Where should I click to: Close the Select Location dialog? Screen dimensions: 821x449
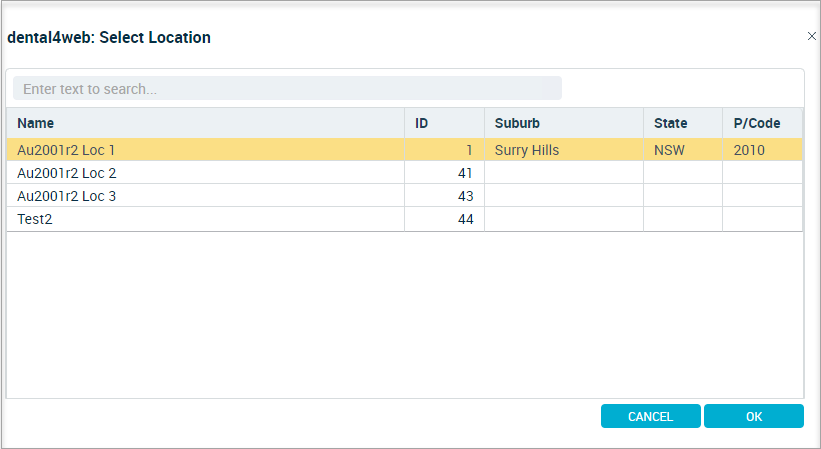coord(812,36)
